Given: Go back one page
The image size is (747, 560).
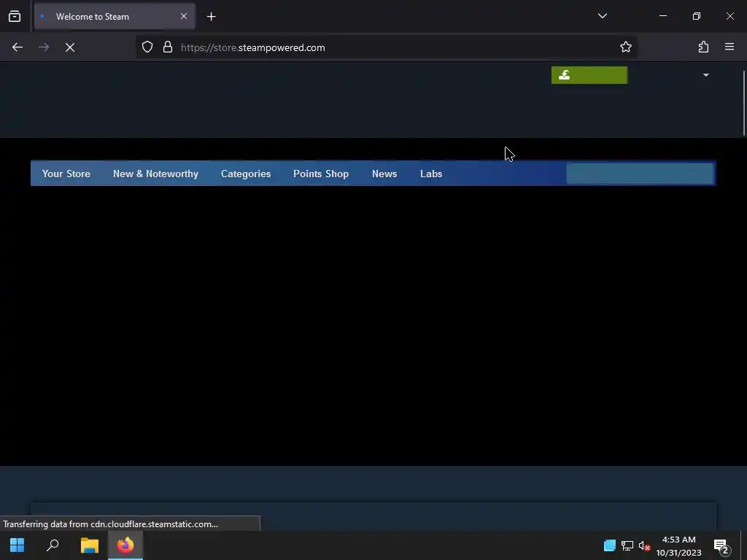Looking at the screenshot, I should pyautogui.click(x=18, y=47).
